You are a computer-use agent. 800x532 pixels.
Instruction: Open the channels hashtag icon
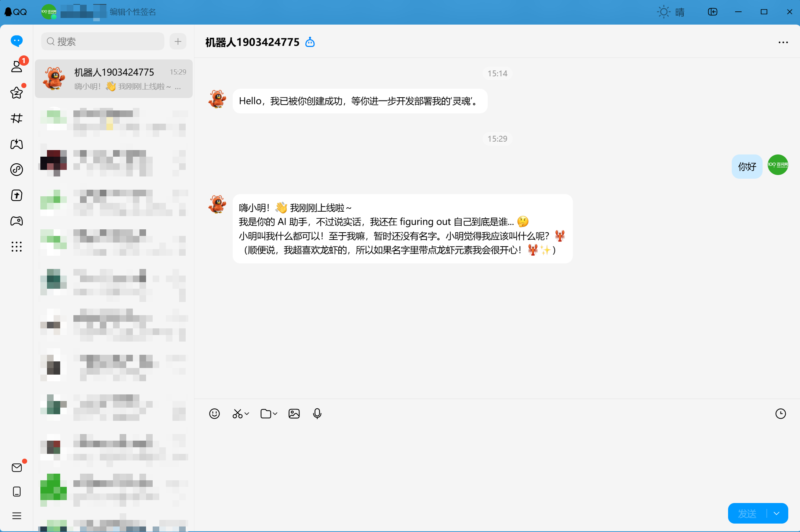[x=17, y=118]
